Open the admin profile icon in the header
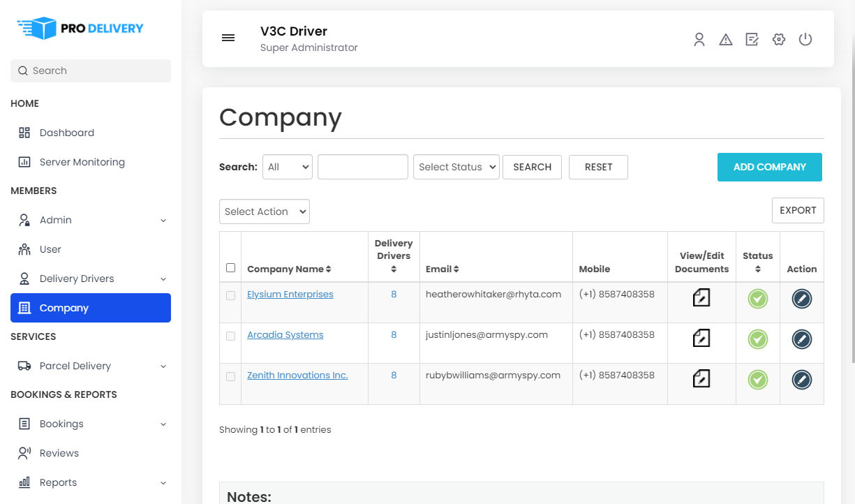This screenshot has height=504, width=855. point(699,40)
